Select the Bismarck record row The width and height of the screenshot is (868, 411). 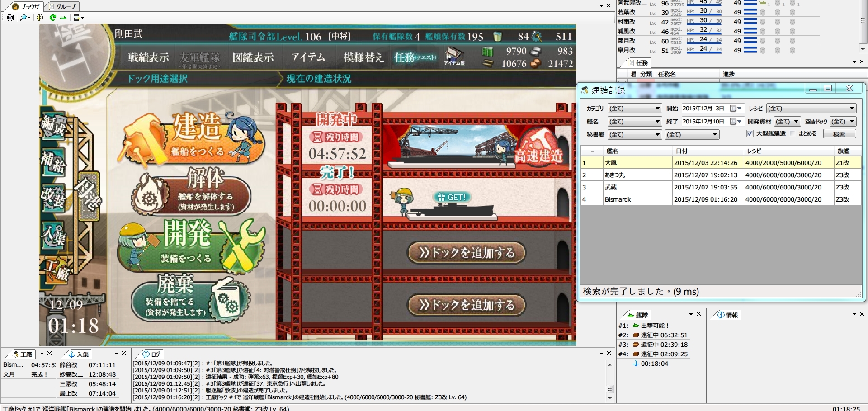click(x=721, y=199)
